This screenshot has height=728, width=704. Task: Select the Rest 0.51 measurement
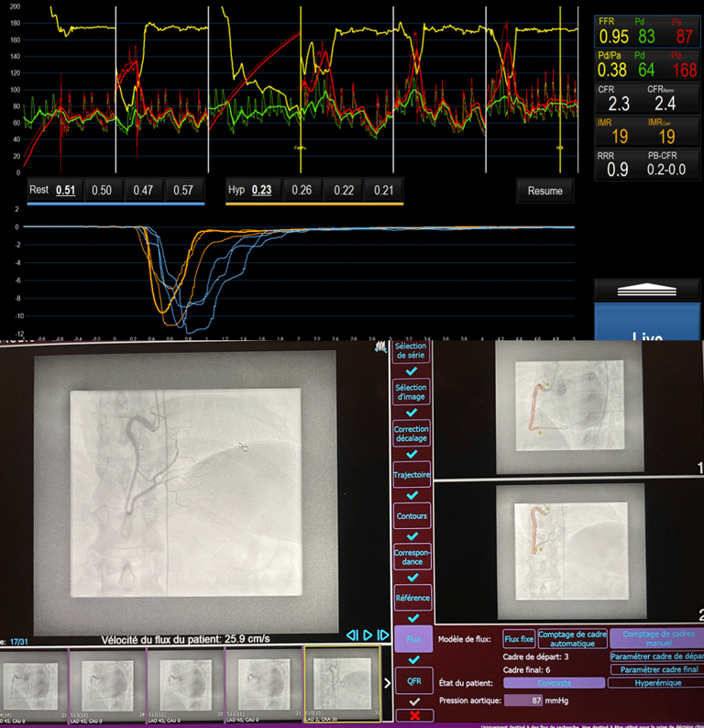click(55, 190)
